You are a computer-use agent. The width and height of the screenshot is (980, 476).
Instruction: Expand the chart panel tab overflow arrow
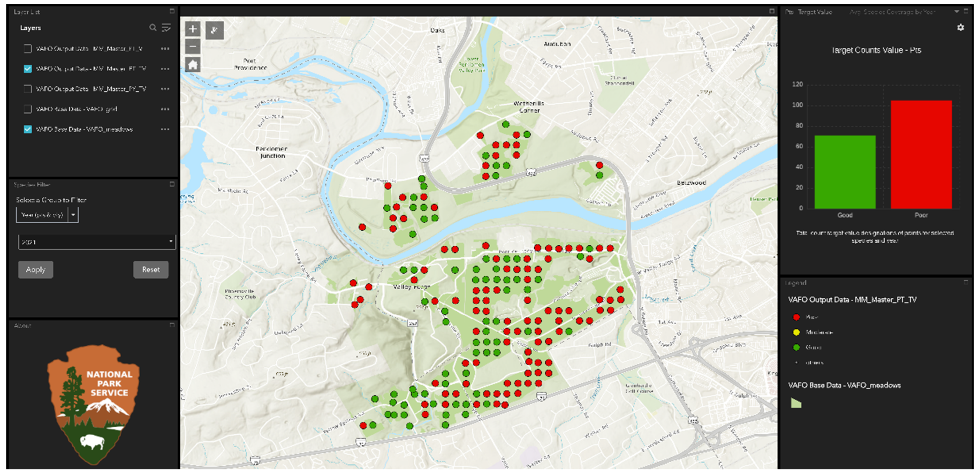pyautogui.click(x=956, y=11)
